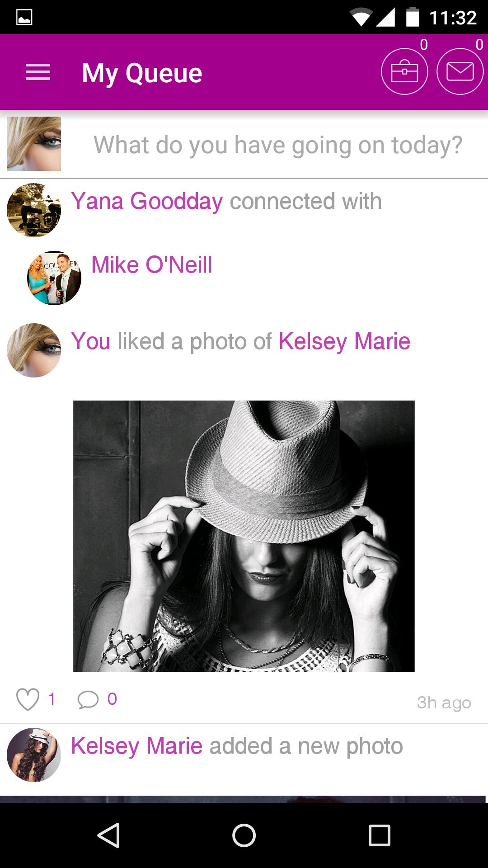Tap the status field "What do you have going on today?"
This screenshot has height=868, width=488.
277,145
